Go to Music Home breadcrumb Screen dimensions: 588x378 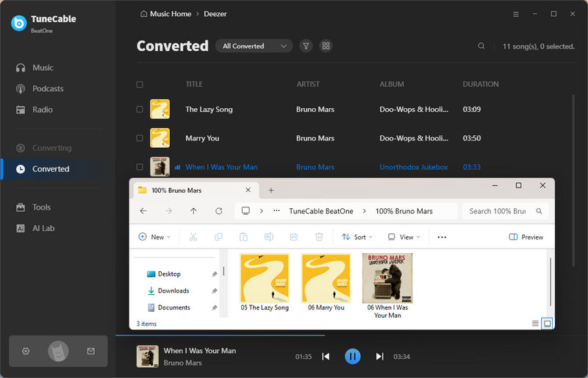point(166,14)
